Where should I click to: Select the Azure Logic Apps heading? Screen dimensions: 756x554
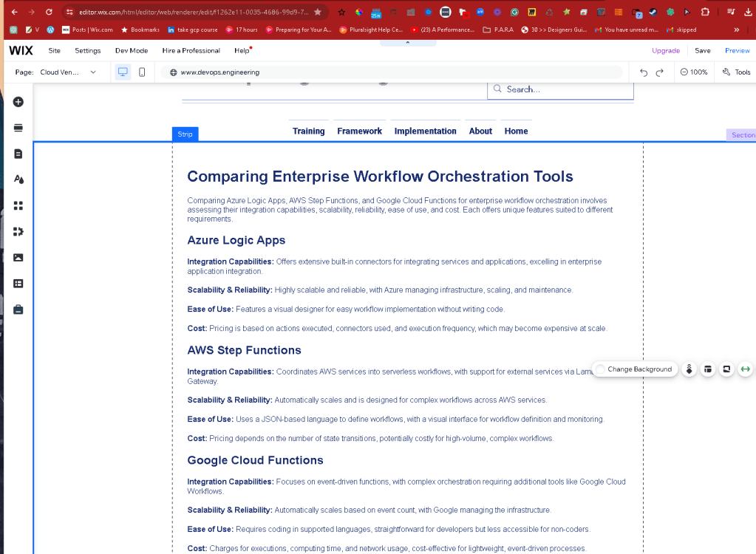(236, 240)
